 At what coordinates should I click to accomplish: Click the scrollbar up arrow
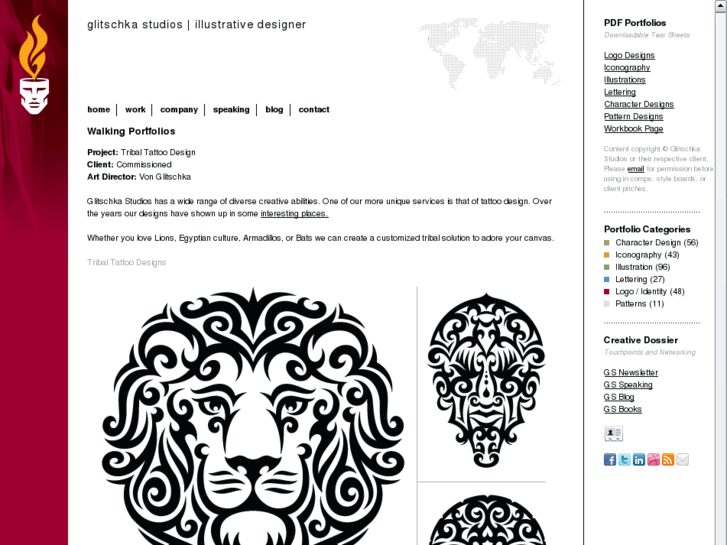pyautogui.click(x=722, y=5)
